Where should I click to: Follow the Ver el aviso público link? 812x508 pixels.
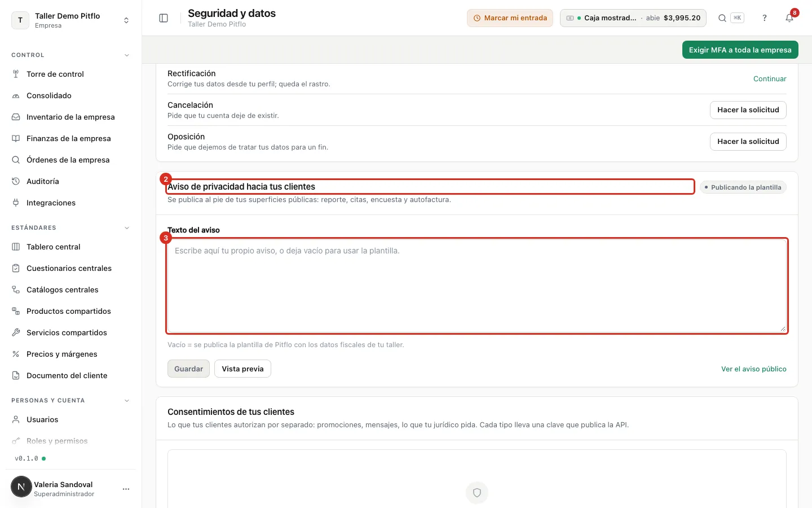(x=754, y=369)
